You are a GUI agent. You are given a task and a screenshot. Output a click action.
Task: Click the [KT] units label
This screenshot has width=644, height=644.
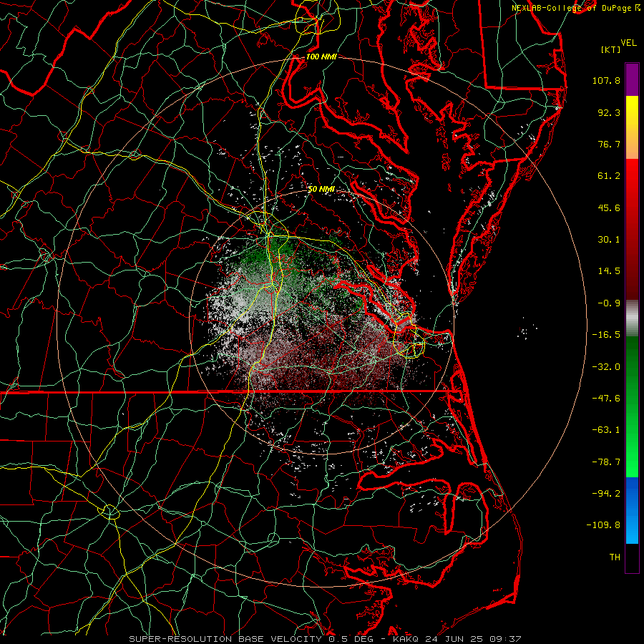click(610, 49)
